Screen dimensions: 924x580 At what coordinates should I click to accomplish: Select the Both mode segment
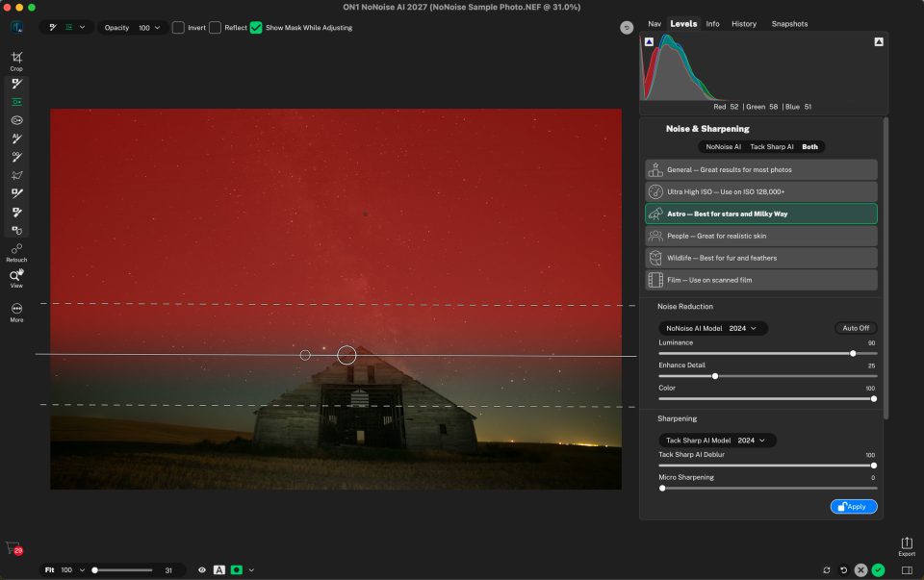tap(809, 146)
